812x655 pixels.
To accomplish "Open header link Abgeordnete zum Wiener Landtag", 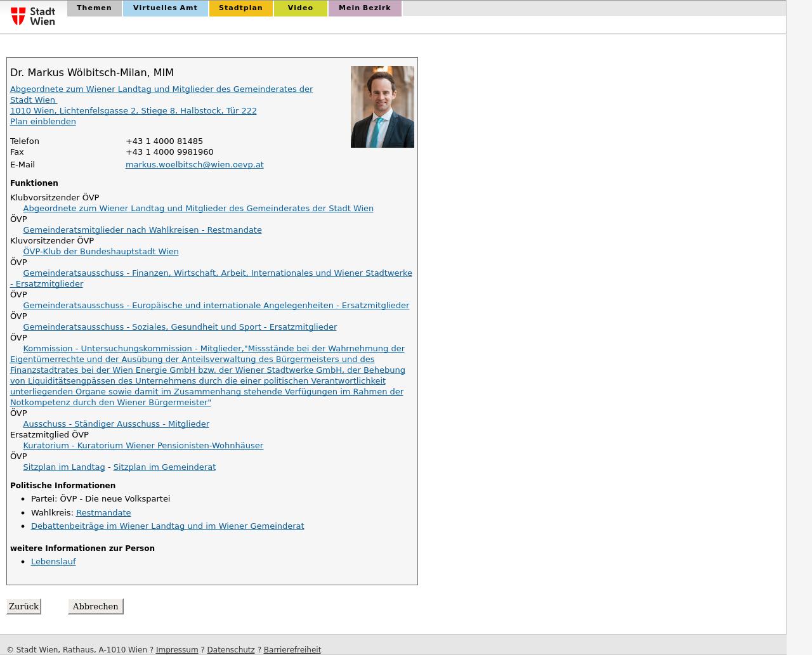I will click(x=161, y=94).
